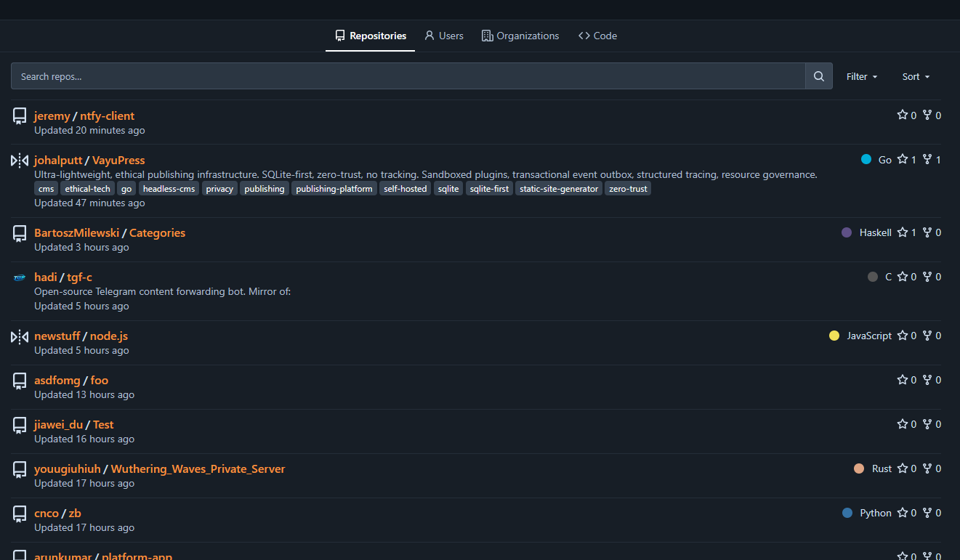The width and height of the screenshot is (960, 560).
Task: Click the star icon on the tgf-c row
Action: (903, 277)
